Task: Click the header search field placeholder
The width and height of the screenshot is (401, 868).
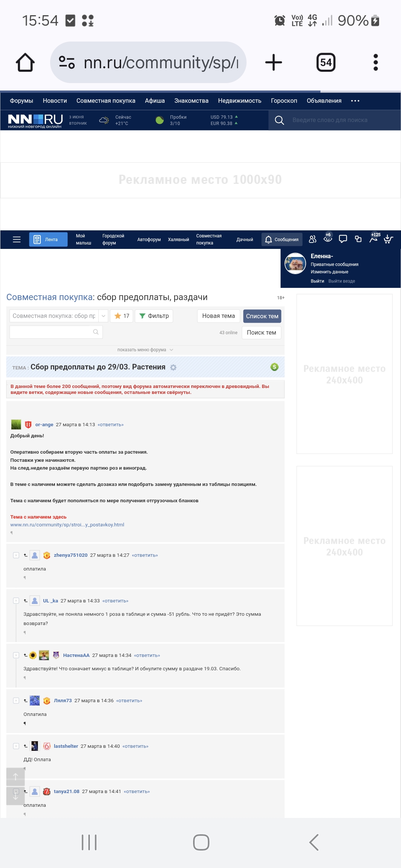Action: coord(330,120)
